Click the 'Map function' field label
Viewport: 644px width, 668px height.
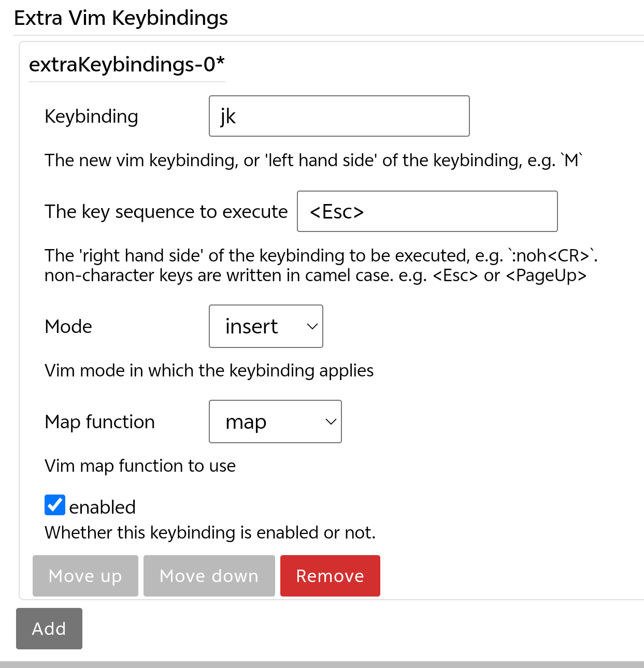pos(99,422)
